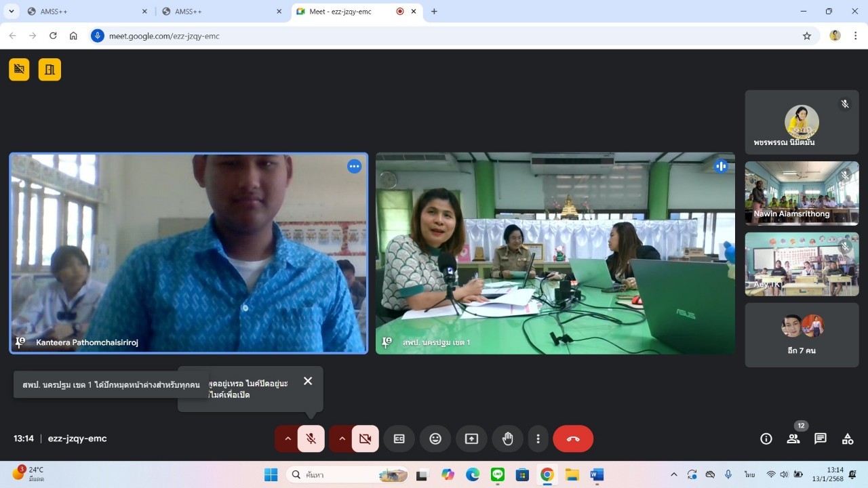The height and width of the screenshot is (488, 868).
Task: Open Task View on taskbar
Action: coord(422,474)
